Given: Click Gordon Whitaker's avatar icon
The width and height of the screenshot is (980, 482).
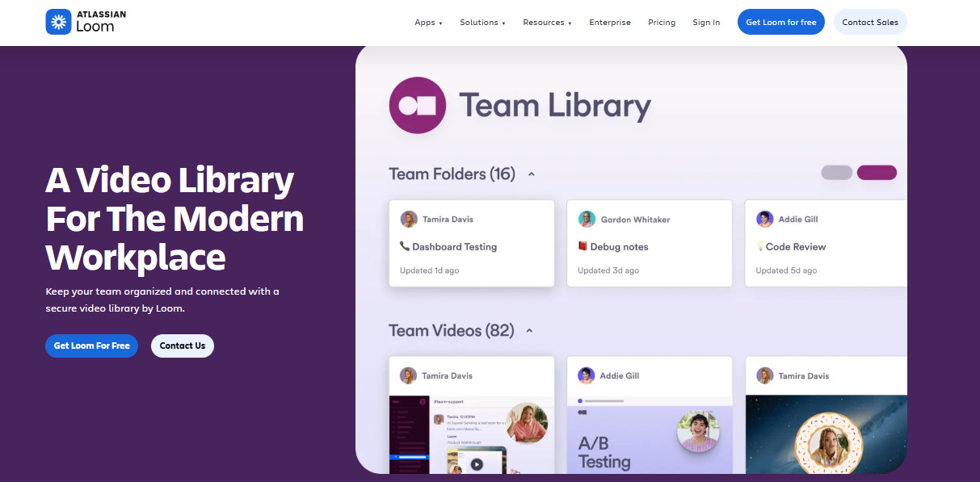Looking at the screenshot, I should tap(587, 219).
